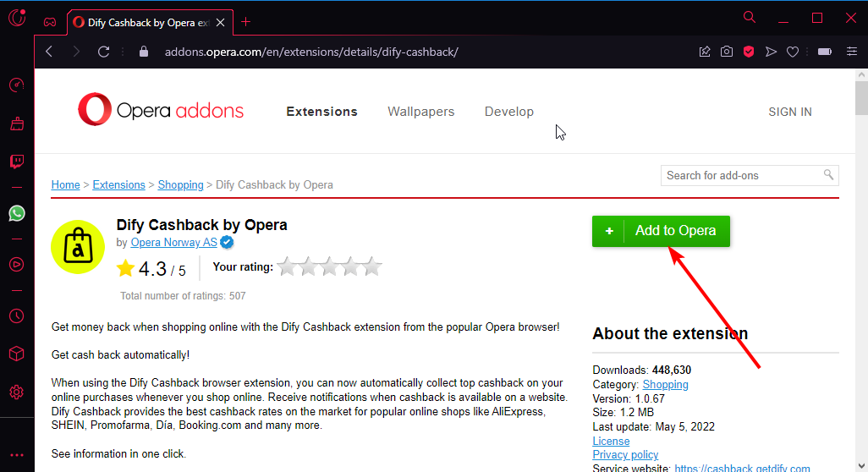Viewport: 868px width, 472px height.
Task: Open GX Corner gamepad icon
Action: [50, 22]
